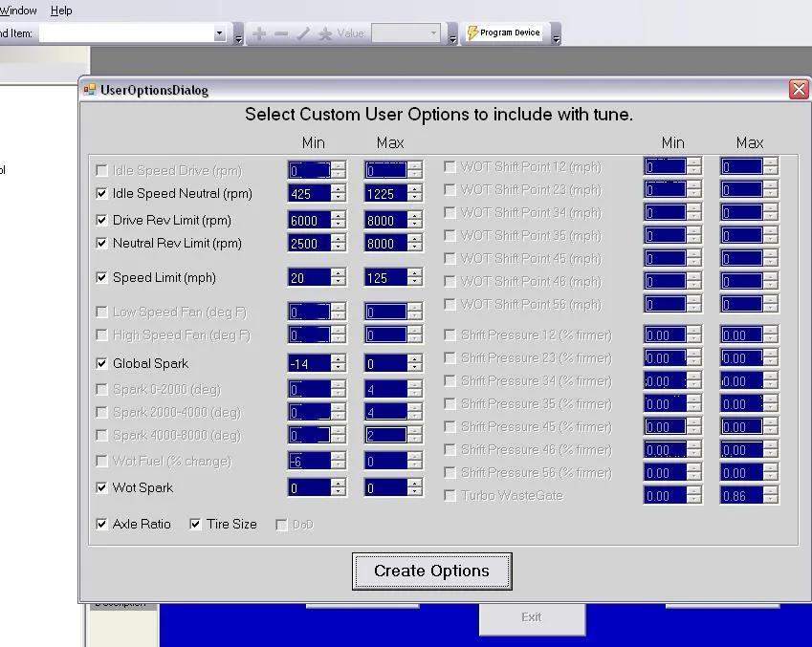Click the Spark 0-2000 (deg) checkbox
Viewport: 812px width, 647px height.
(x=101, y=389)
